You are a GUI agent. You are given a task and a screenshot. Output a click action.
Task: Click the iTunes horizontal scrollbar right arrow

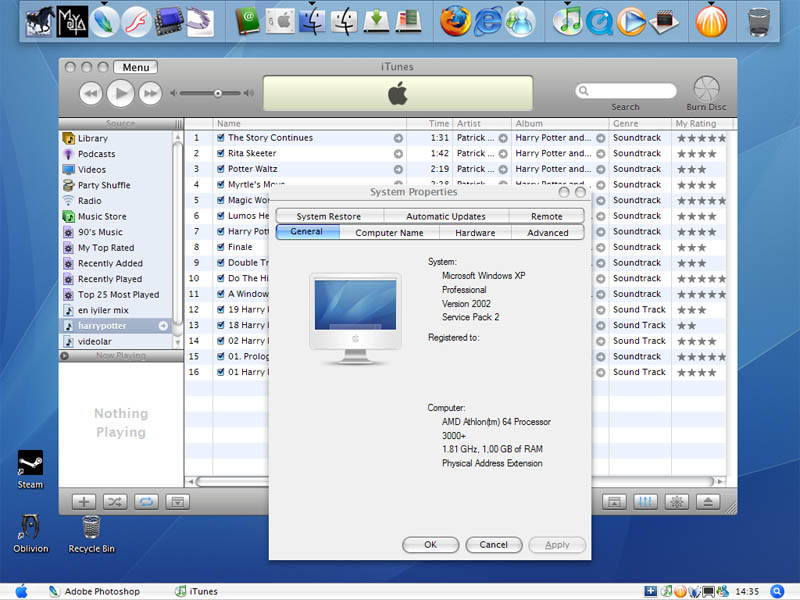pyautogui.click(x=720, y=481)
